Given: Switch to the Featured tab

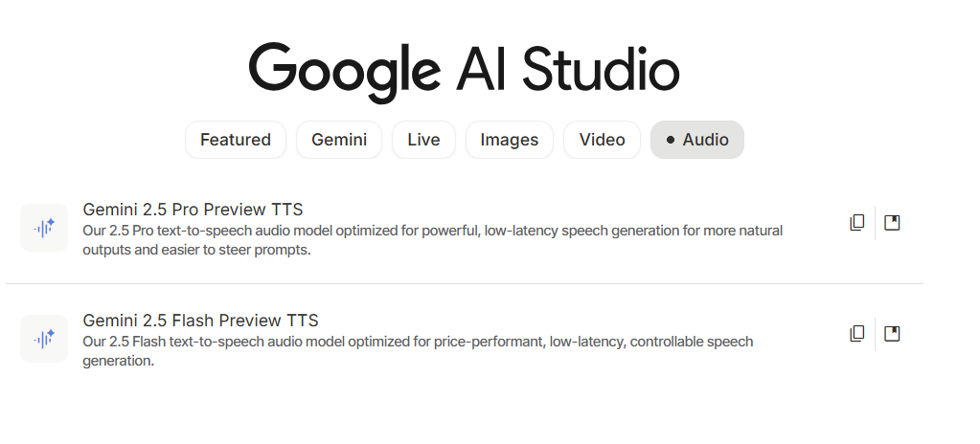Looking at the screenshot, I should pyautogui.click(x=236, y=140).
